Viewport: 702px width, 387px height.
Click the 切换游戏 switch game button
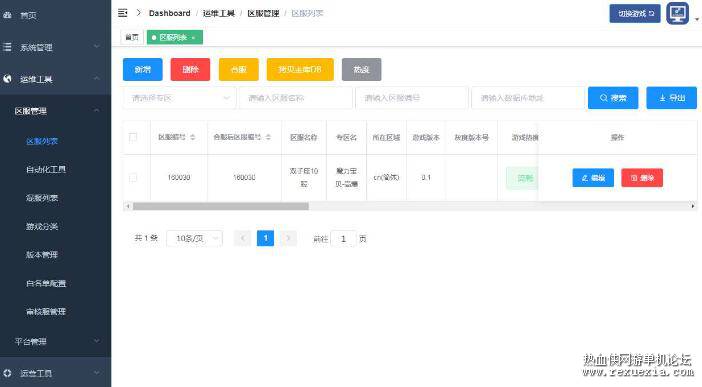[635, 13]
